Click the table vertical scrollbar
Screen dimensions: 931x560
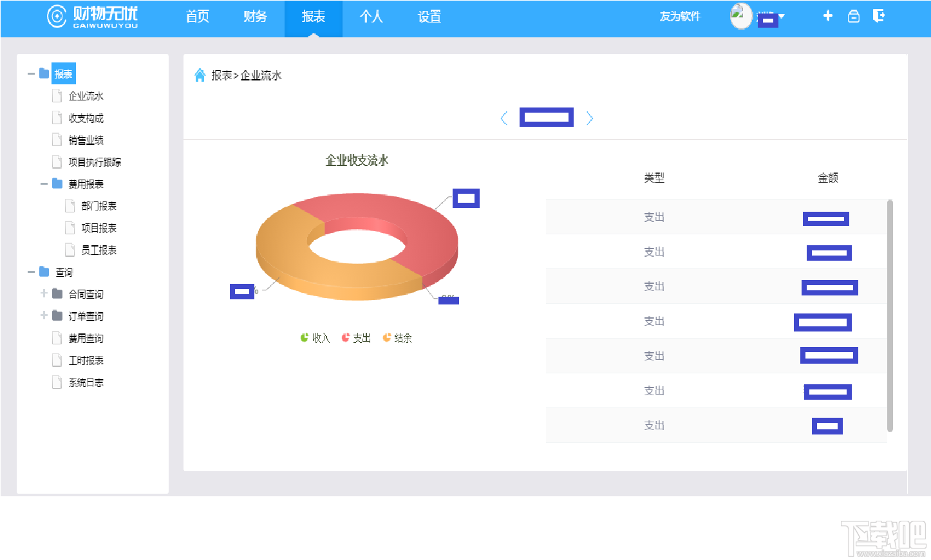pyautogui.click(x=890, y=315)
